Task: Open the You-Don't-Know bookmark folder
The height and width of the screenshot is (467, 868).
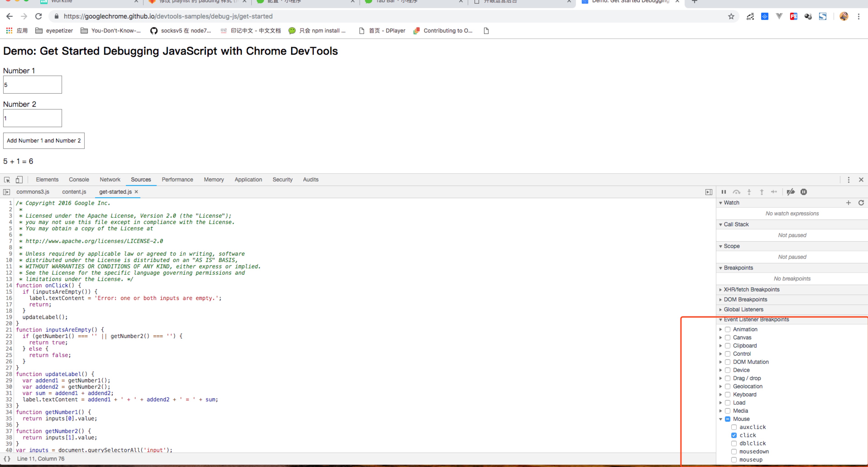Action: 110,31
